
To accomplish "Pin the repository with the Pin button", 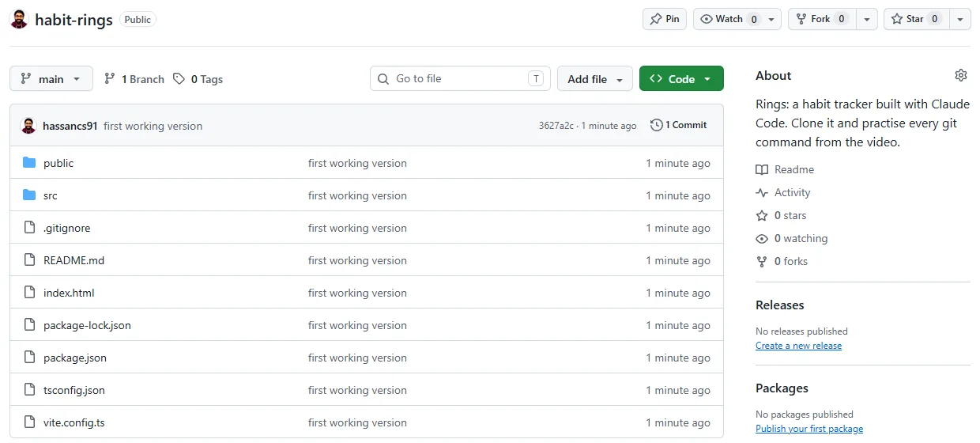I will tap(665, 19).
